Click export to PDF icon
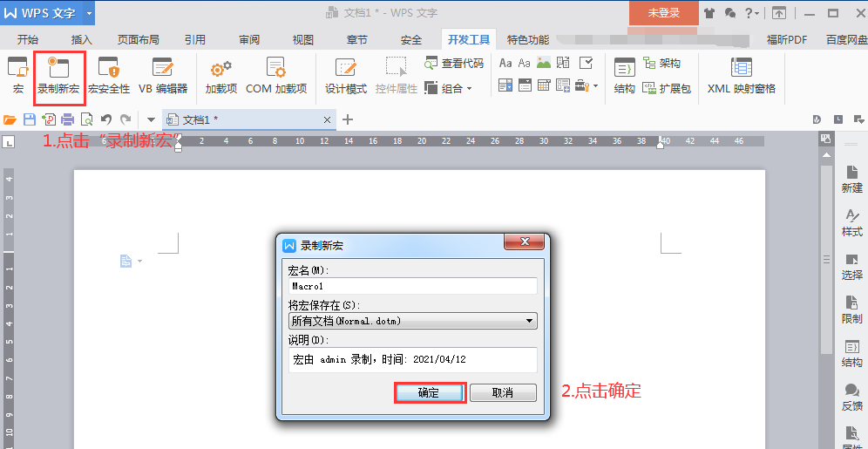 pos(49,119)
